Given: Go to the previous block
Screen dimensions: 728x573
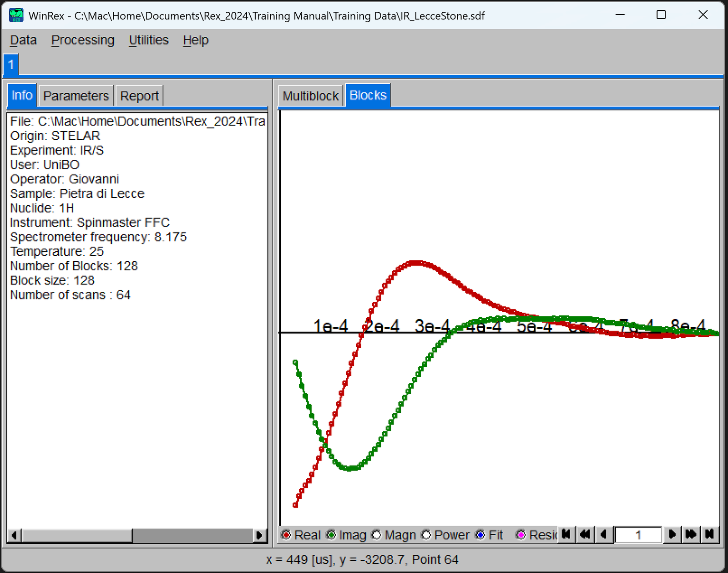Looking at the screenshot, I should (604, 534).
